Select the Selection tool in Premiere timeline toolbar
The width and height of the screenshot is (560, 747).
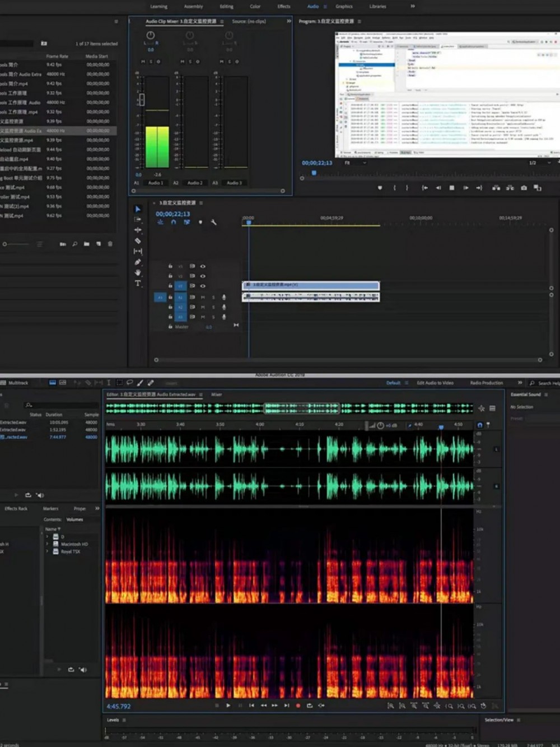tap(138, 209)
